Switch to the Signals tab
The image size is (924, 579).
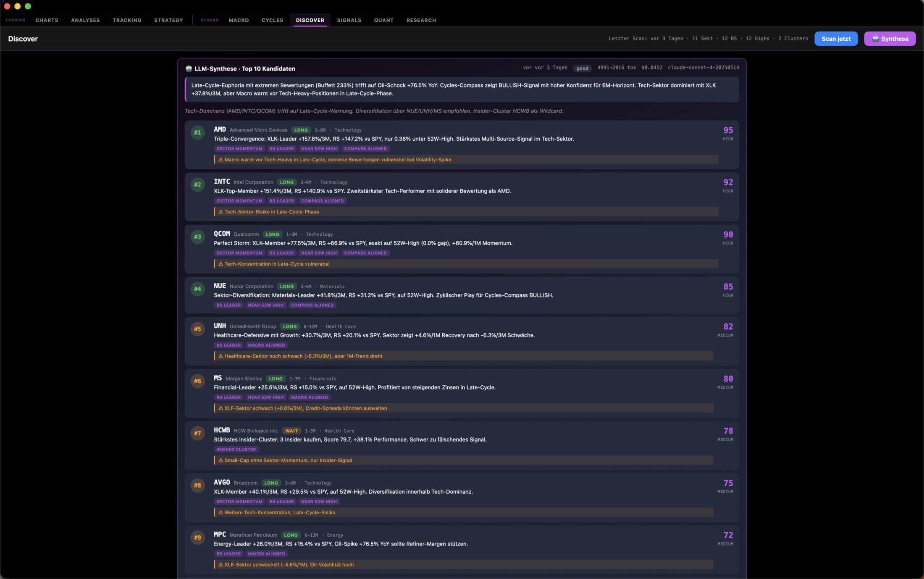(349, 20)
